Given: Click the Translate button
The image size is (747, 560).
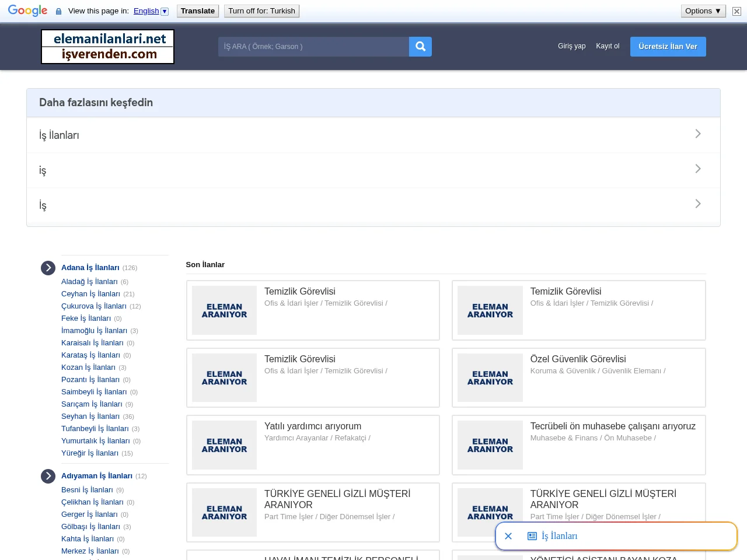Looking at the screenshot, I should point(198,11).
